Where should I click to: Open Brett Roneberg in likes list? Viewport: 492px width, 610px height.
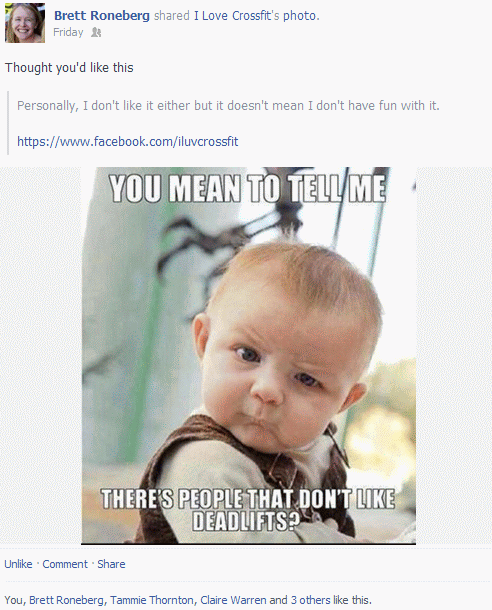[67, 600]
